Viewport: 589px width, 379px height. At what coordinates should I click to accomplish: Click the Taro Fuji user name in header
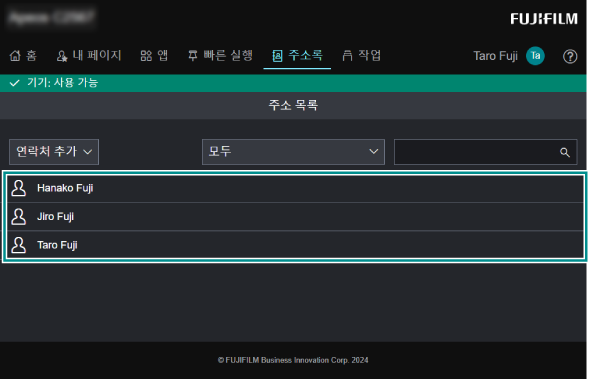(495, 56)
